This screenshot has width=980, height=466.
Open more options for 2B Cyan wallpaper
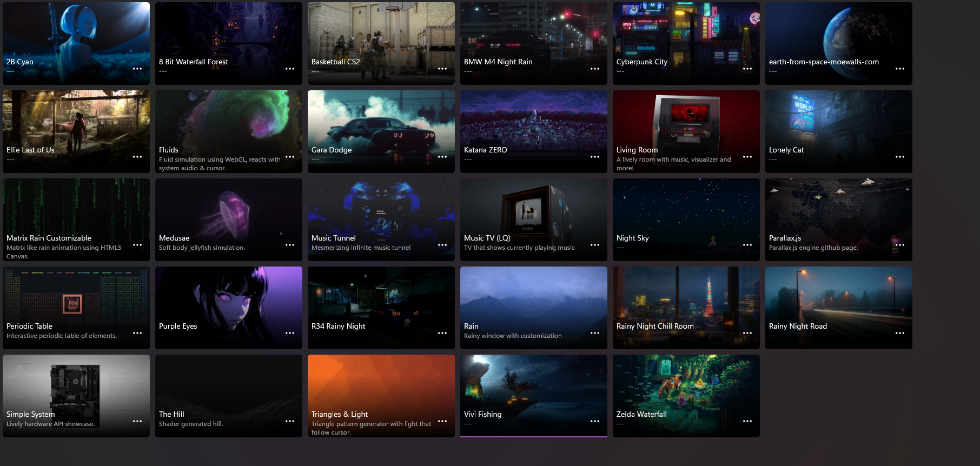(137, 69)
